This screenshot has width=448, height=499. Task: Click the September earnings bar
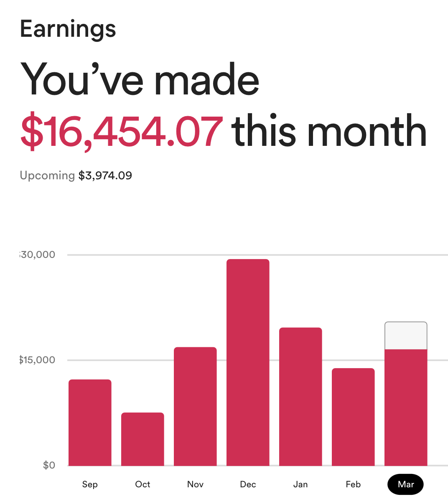pyautogui.click(x=90, y=422)
